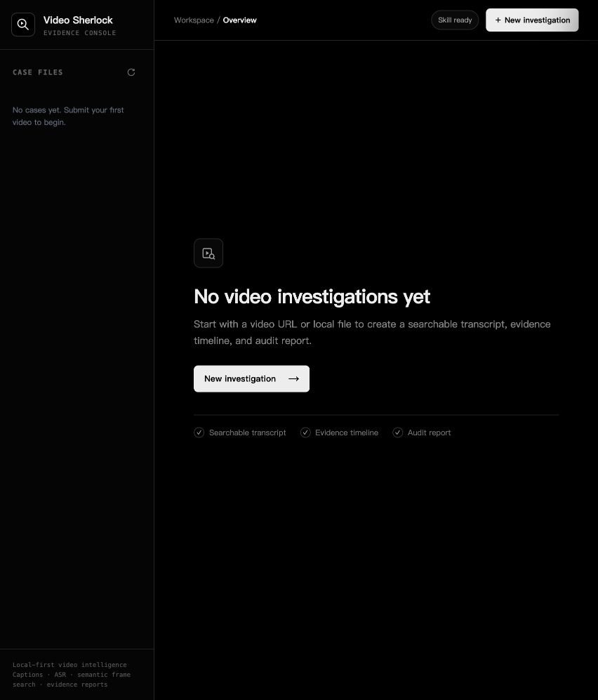Go to the Workspace breadcrumb

[x=194, y=20]
